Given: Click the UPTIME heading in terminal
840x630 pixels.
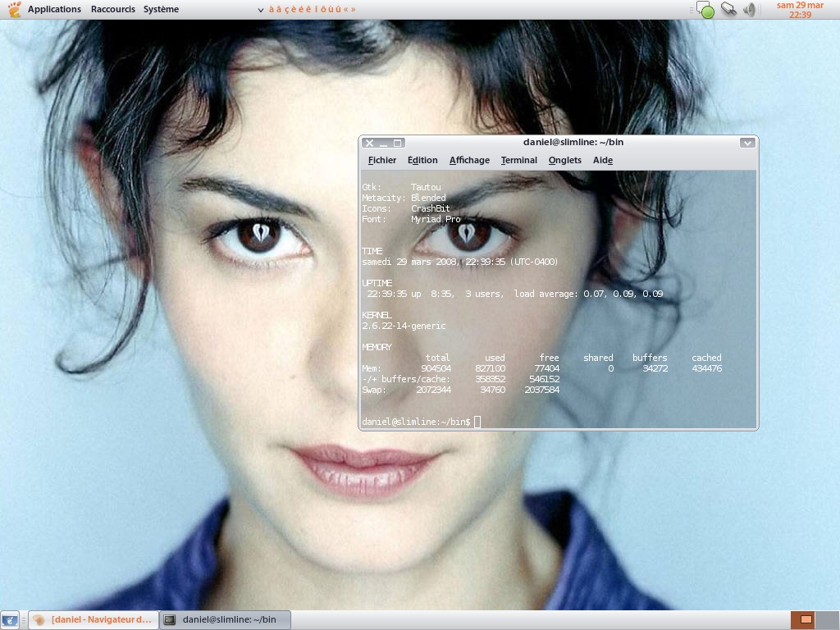Looking at the screenshot, I should coord(377,283).
